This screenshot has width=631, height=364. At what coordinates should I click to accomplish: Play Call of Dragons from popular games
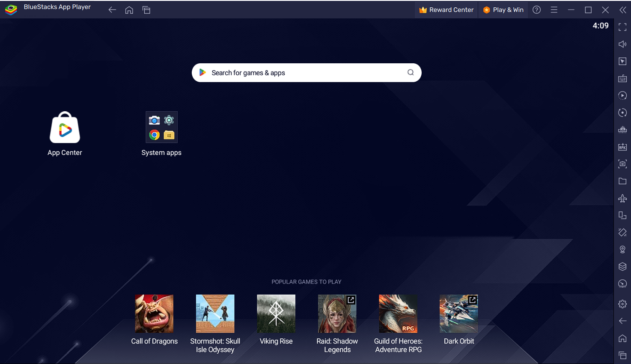[154, 314]
